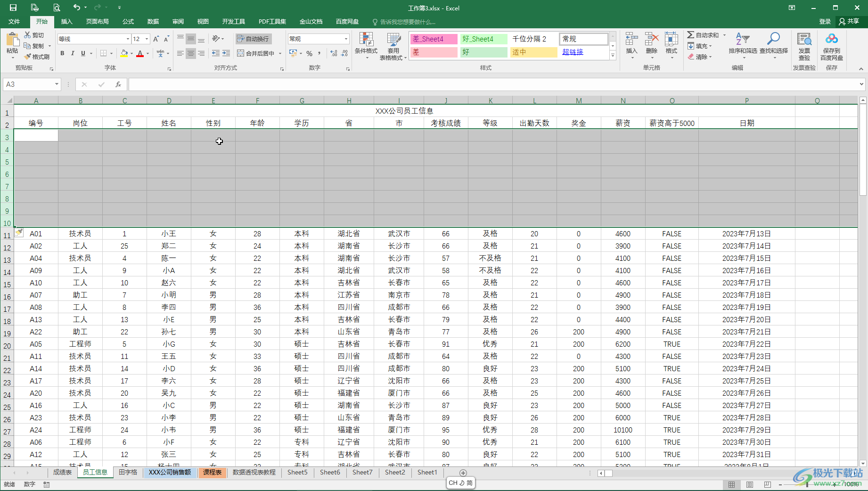Decrease font size with the small A icon
868x491 pixels.
[166, 39]
